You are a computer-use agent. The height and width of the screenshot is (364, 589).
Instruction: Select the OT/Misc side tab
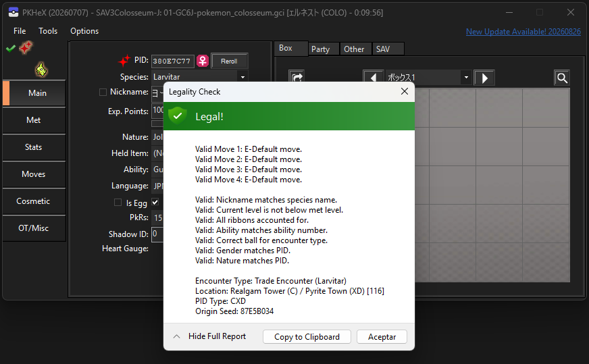(x=34, y=228)
